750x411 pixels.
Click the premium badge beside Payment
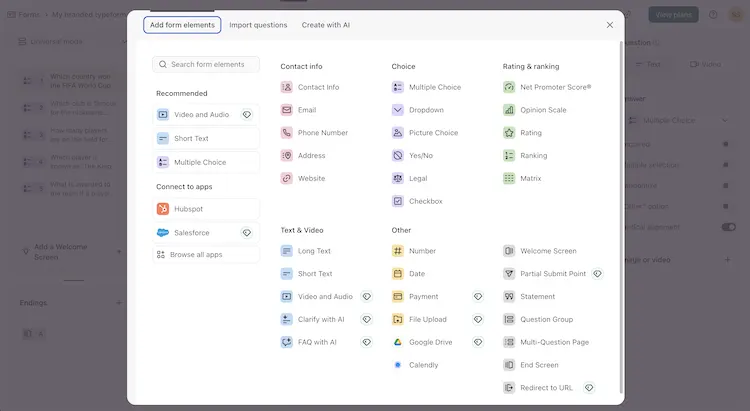tap(478, 297)
